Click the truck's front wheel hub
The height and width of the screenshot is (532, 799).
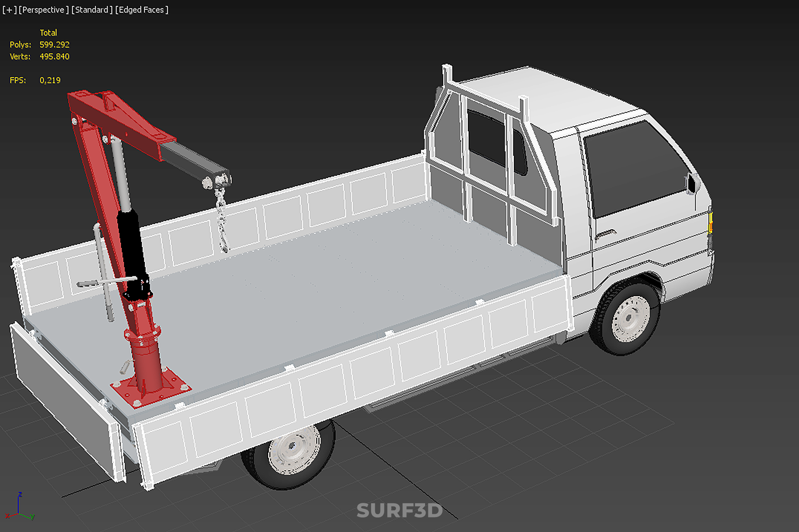pyautogui.click(x=629, y=318)
